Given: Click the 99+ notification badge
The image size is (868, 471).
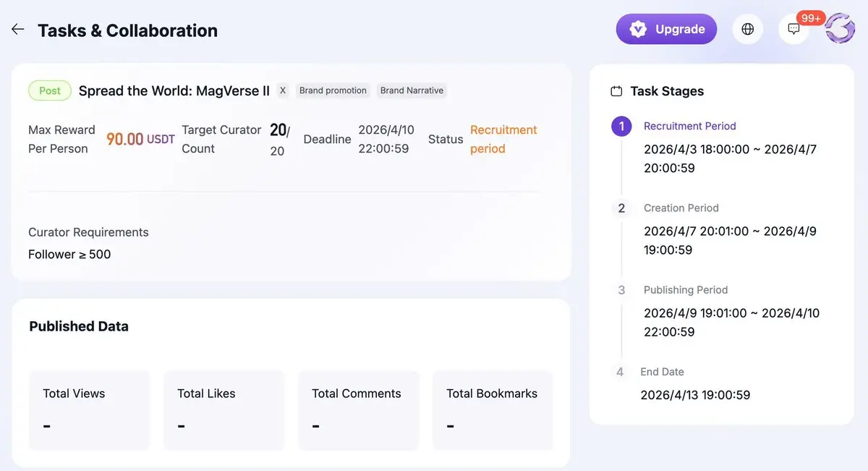Looking at the screenshot, I should tap(811, 18).
